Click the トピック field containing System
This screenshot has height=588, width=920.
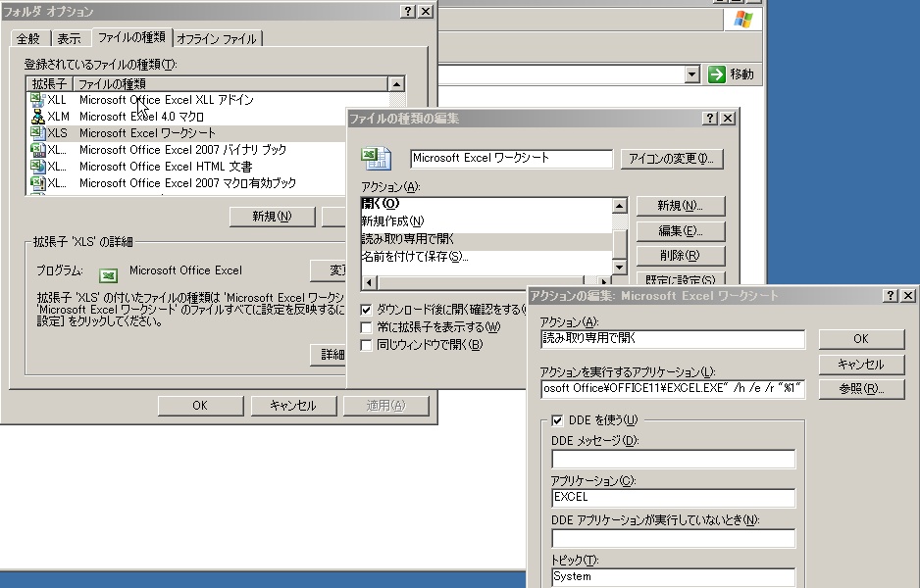[674, 577]
